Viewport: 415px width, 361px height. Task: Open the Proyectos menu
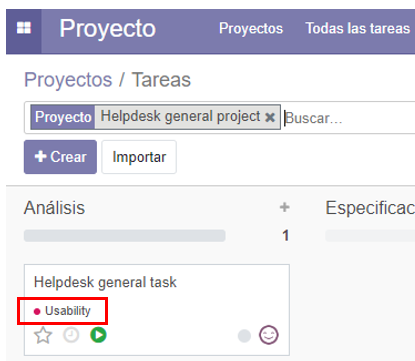point(251,28)
